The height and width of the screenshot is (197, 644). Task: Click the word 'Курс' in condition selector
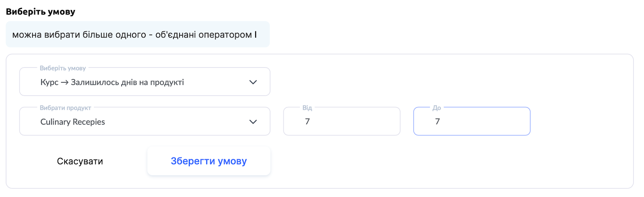click(x=49, y=82)
